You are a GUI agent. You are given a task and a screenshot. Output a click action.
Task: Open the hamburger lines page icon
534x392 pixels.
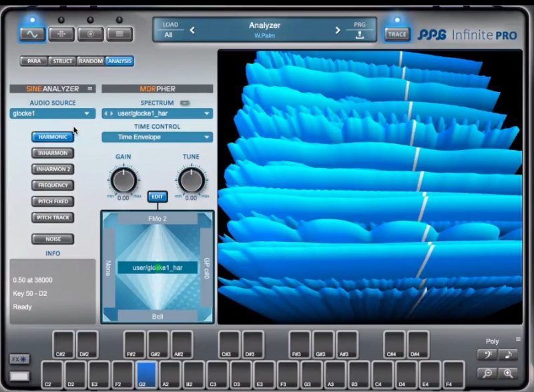[119, 34]
